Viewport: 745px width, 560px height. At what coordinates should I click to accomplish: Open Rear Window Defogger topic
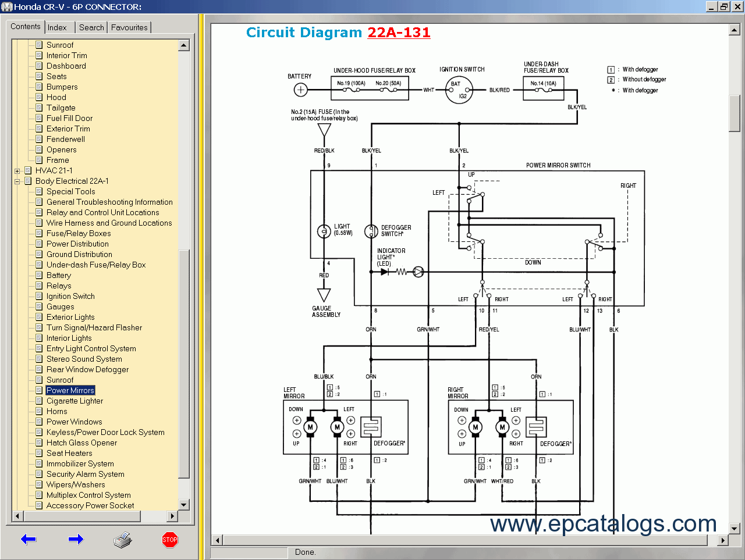click(x=87, y=369)
